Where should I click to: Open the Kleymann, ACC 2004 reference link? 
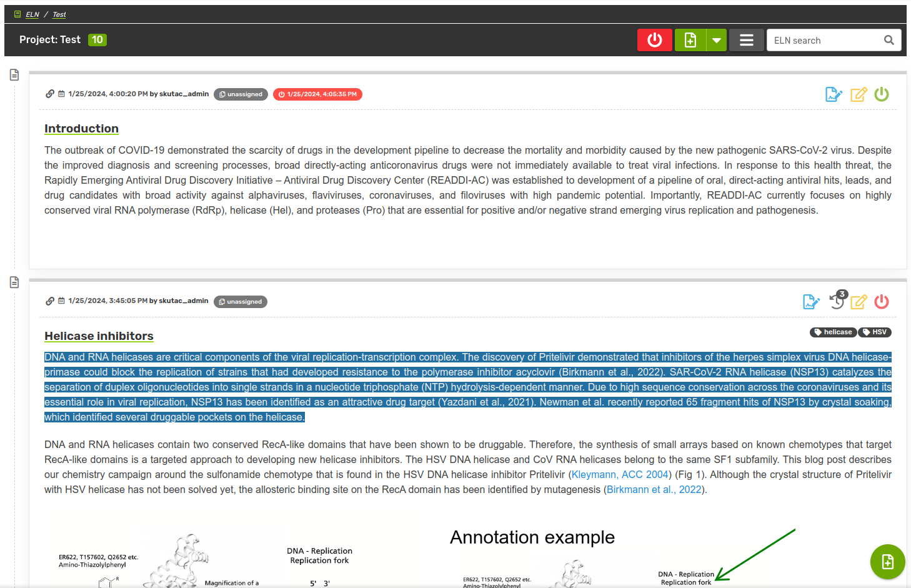(620, 475)
